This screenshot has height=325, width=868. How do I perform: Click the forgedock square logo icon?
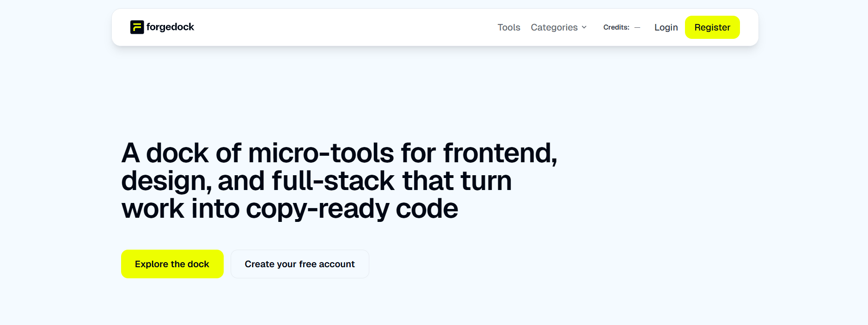[137, 27]
